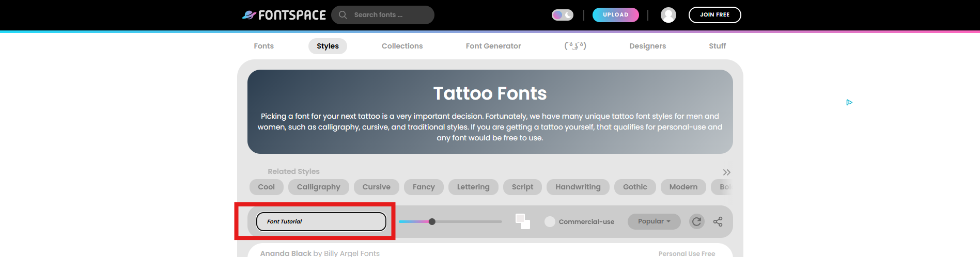This screenshot has height=257, width=980.
Task: Select the Calligraphy style tag
Action: [x=319, y=187]
